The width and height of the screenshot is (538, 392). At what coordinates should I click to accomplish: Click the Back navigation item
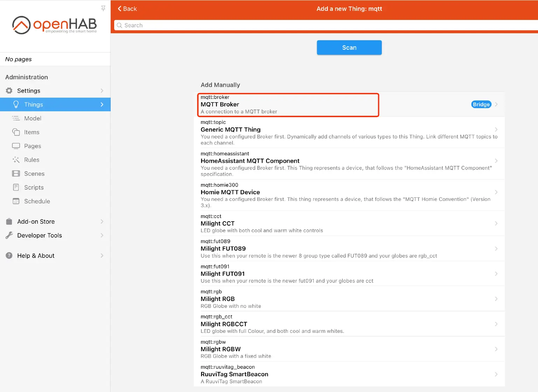127,8
